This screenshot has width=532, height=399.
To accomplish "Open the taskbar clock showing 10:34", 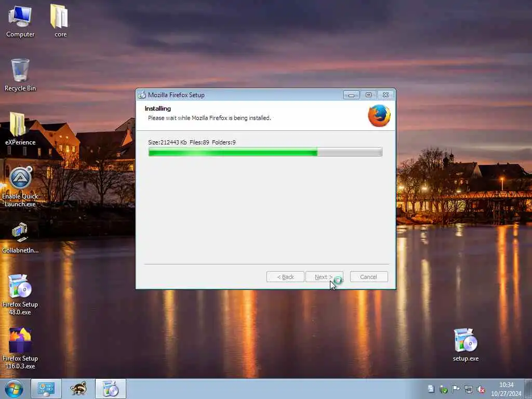I will 506,389.
